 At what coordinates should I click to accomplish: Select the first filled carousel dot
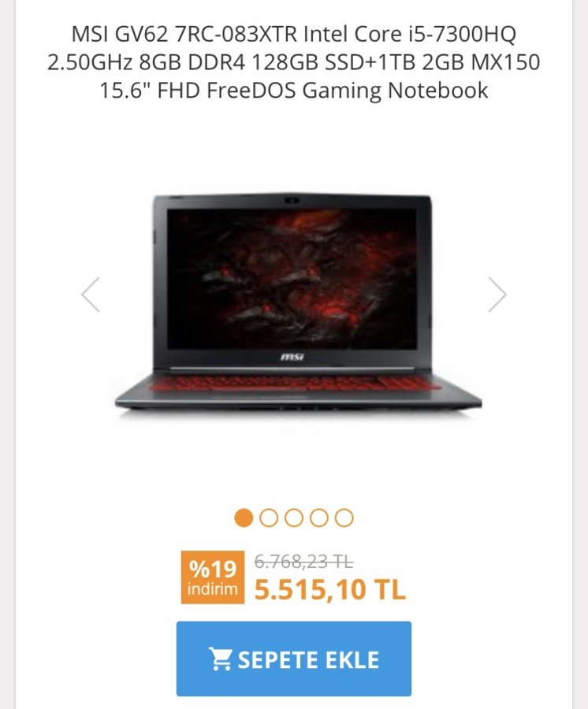(x=244, y=518)
